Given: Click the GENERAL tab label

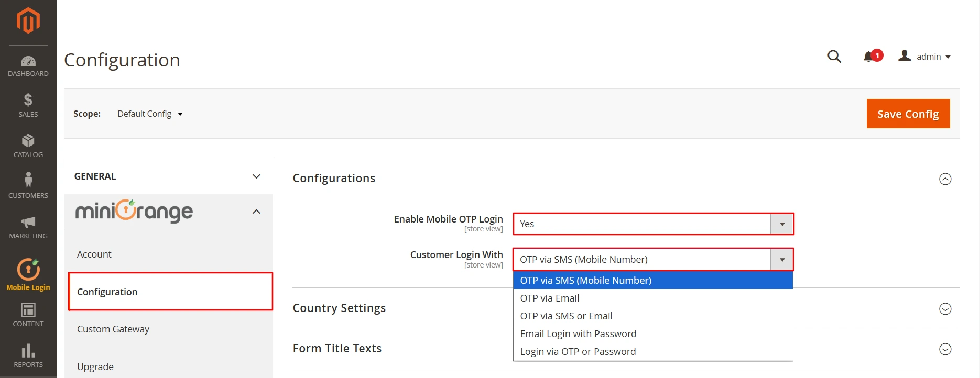Looking at the screenshot, I should (95, 176).
